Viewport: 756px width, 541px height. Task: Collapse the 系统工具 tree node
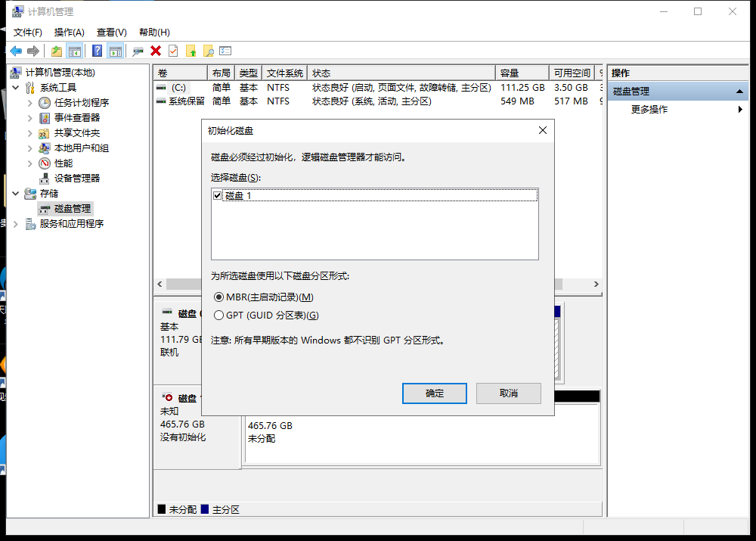coord(16,87)
